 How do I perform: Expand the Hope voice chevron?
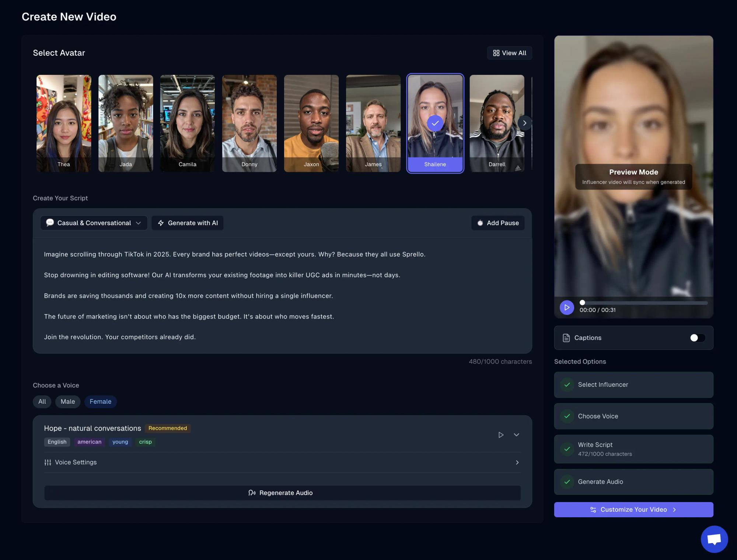[517, 435]
